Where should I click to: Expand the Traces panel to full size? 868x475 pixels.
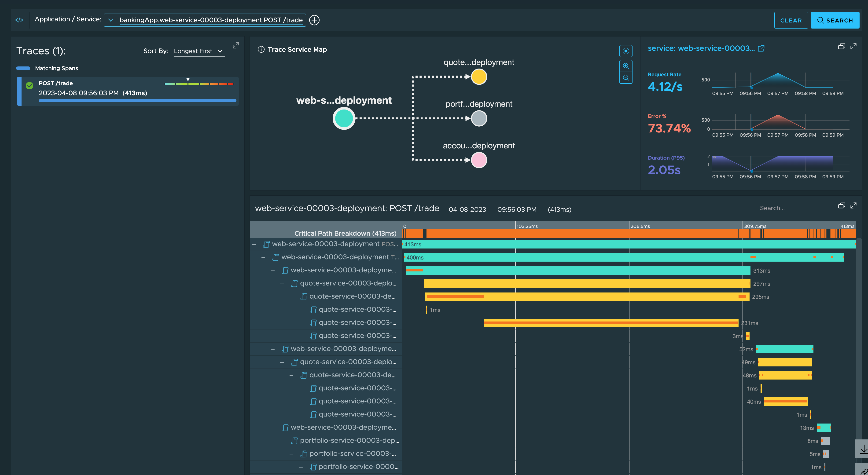click(236, 45)
